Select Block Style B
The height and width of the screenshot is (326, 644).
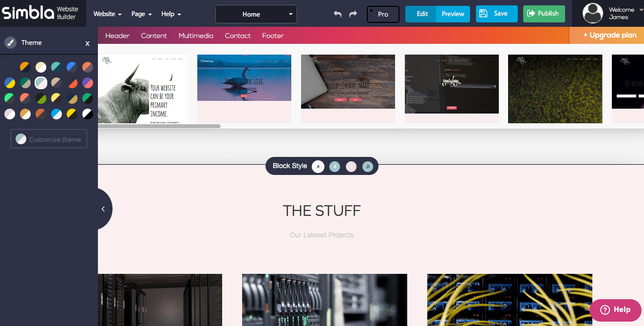pos(335,166)
